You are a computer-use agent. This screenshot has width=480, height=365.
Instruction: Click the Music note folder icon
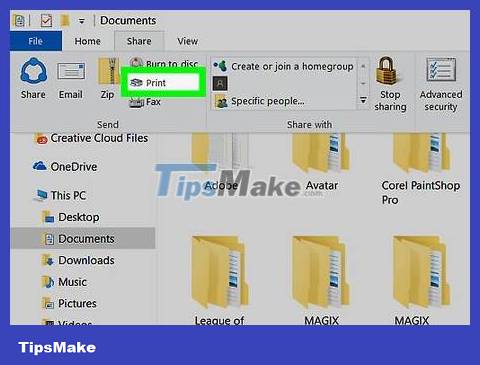48,282
